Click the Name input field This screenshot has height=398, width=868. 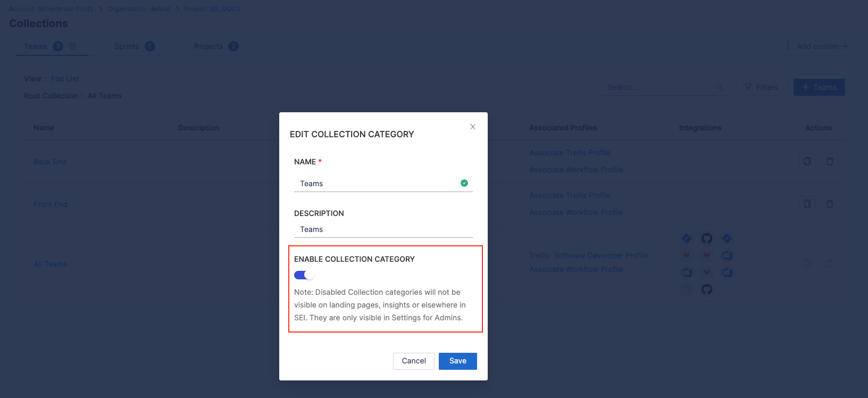(x=378, y=184)
